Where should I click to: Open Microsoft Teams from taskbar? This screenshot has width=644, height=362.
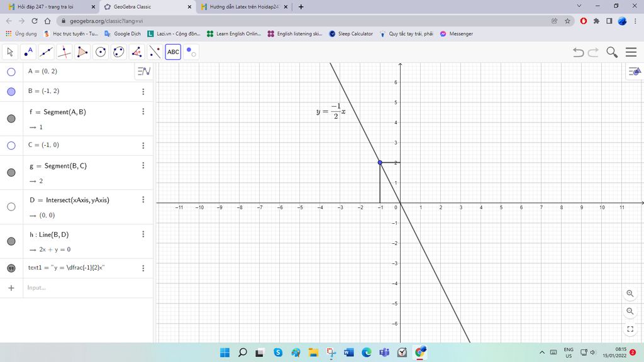pyautogui.click(x=384, y=352)
